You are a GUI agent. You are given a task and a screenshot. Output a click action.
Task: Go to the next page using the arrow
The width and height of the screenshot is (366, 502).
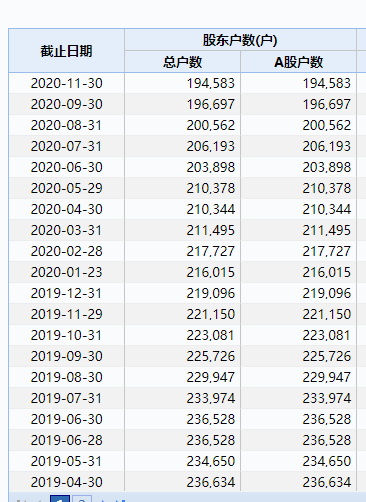[x=104, y=500]
